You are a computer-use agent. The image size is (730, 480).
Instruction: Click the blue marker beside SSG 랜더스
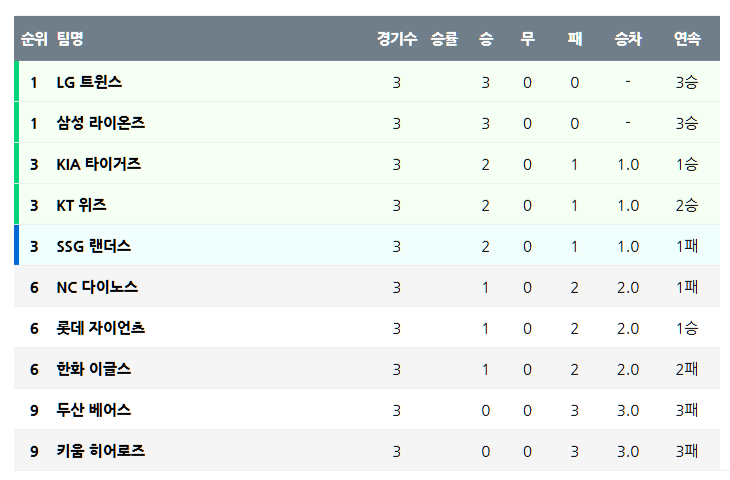pyautogui.click(x=17, y=246)
